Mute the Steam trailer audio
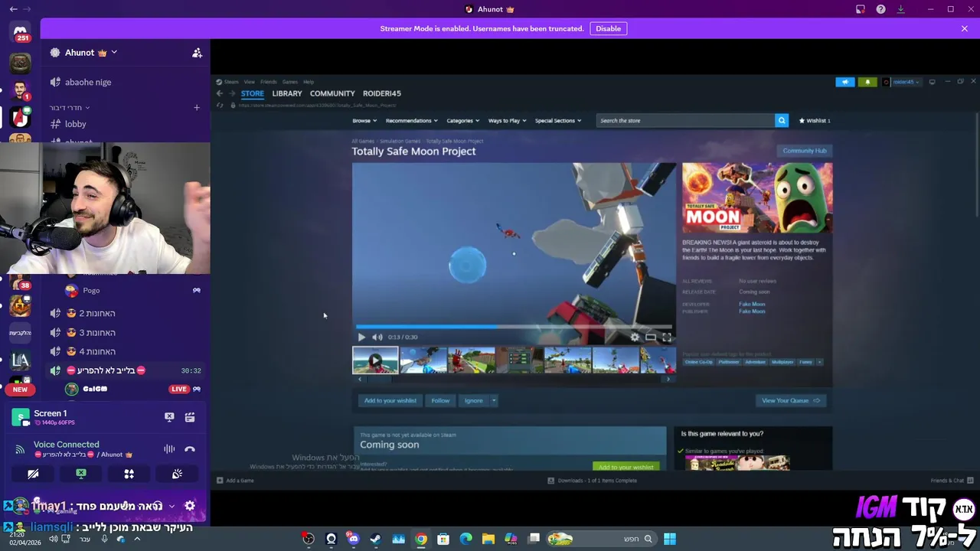Image resolution: width=980 pixels, height=551 pixels. 377,337
